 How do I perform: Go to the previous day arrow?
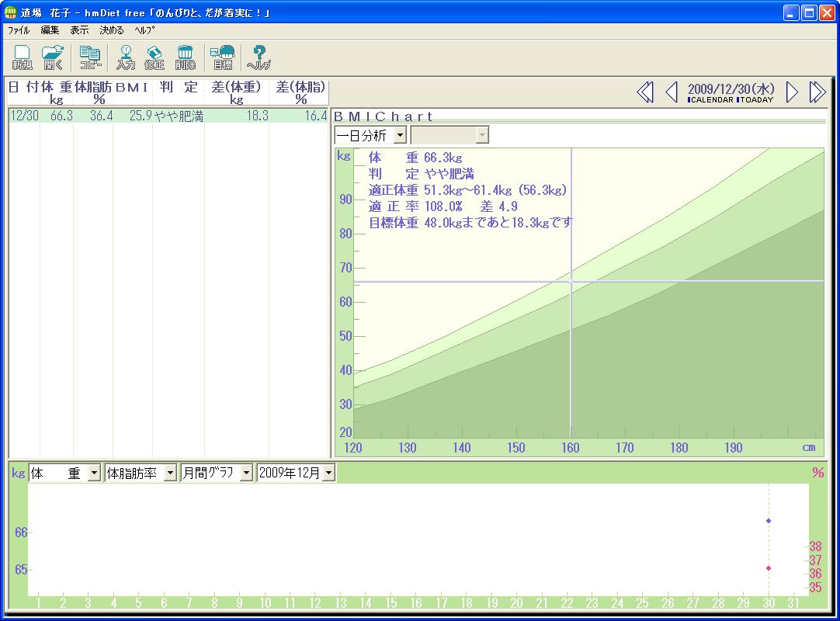tap(672, 92)
